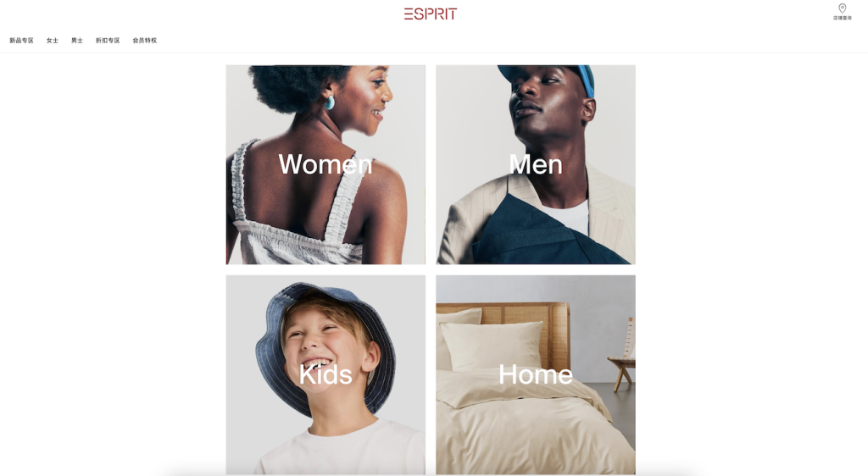Image resolution: width=868 pixels, height=476 pixels.
Task: Open the Kids category tile
Action: [325, 375]
